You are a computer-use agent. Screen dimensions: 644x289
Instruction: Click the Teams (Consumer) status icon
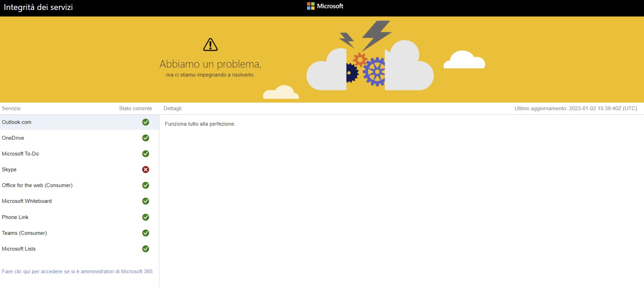(146, 233)
